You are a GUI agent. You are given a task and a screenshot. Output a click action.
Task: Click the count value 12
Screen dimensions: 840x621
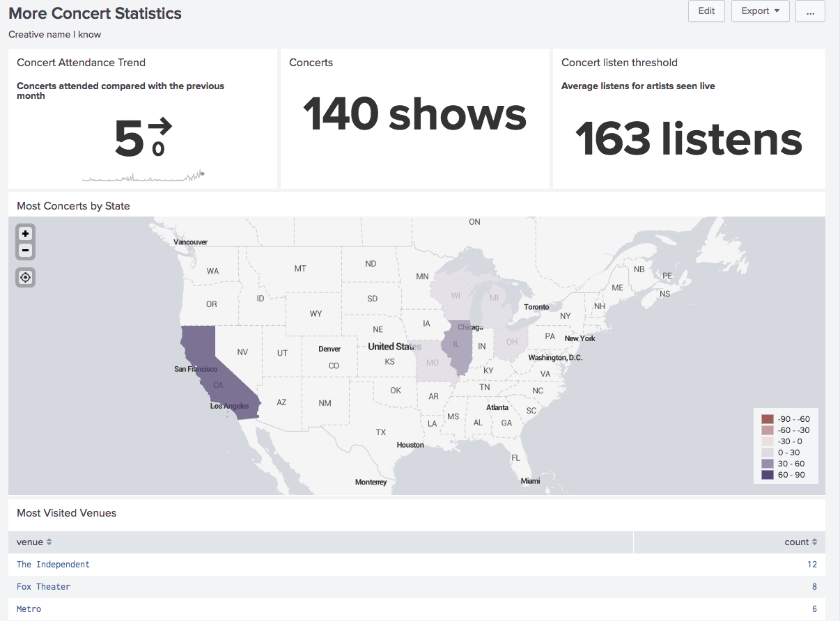point(812,565)
